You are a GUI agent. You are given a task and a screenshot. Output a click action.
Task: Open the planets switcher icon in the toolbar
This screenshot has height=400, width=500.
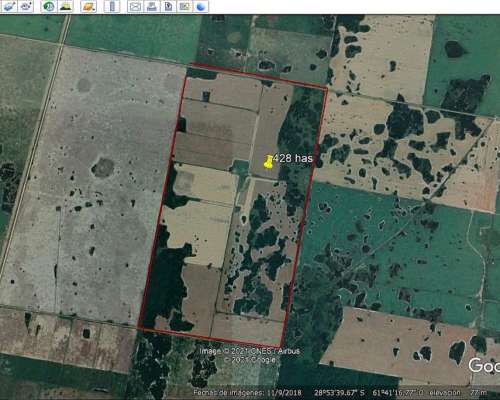(89, 6)
